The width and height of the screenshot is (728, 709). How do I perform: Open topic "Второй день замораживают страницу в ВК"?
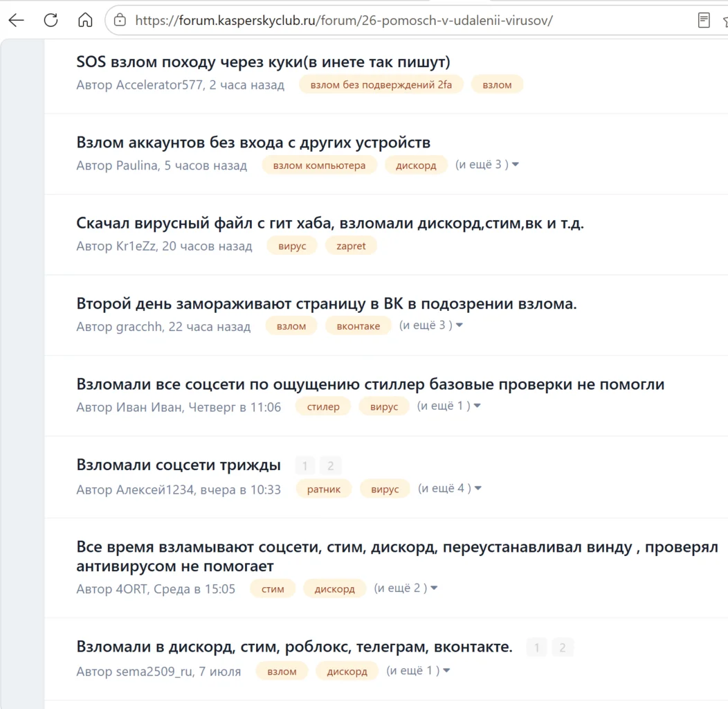[x=327, y=303]
